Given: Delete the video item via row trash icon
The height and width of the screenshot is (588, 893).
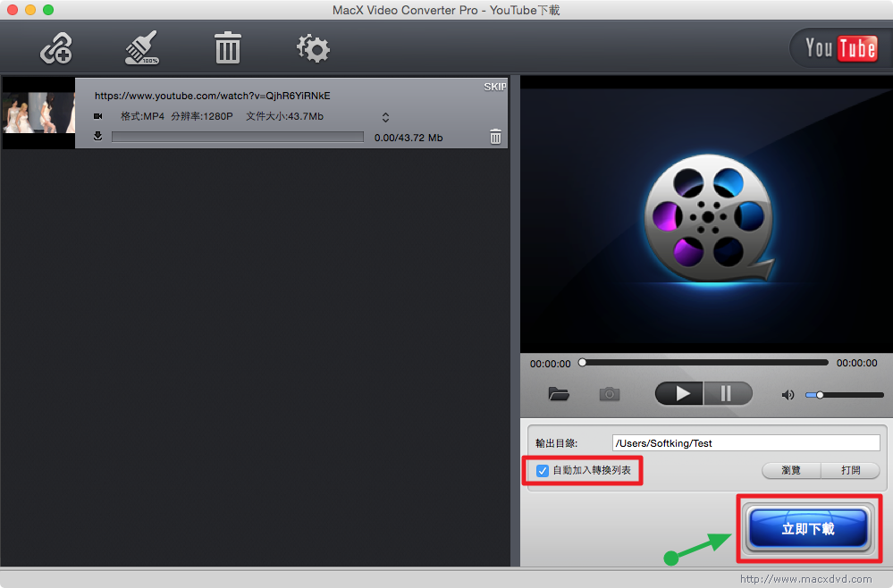Looking at the screenshot, I should pyautogui.click(x=495, y=137).
